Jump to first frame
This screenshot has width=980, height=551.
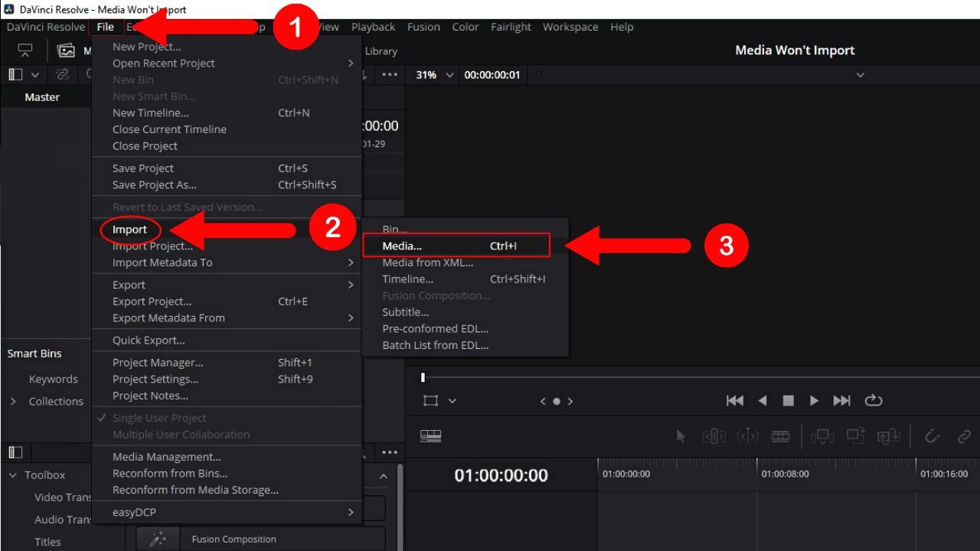(x=735, y=400)
